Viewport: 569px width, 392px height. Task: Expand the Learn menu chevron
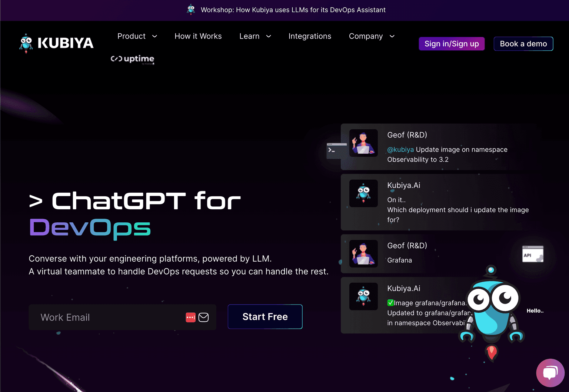269,36
